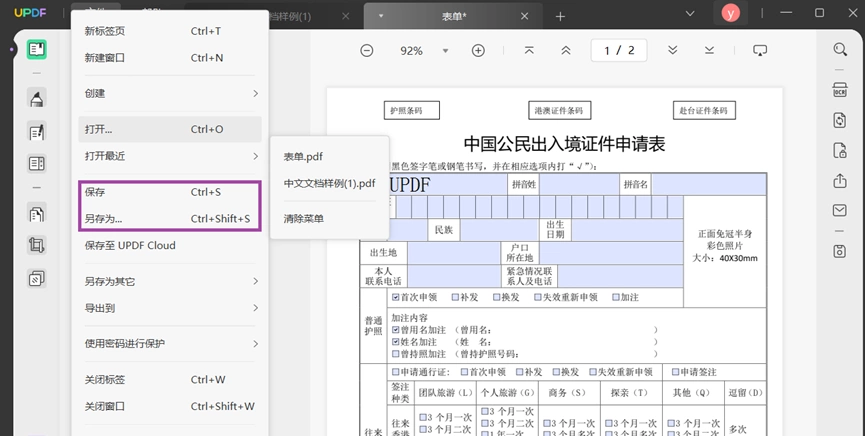The image size is (865, 436).
Task: Uncheck the 首次申领 checkbox
Action: coord(396,297)
